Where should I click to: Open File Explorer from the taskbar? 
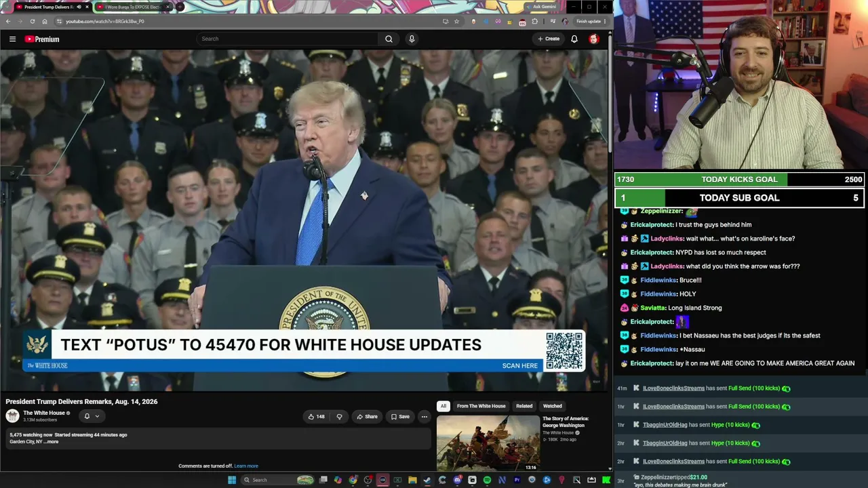click(x=412, y=480)
